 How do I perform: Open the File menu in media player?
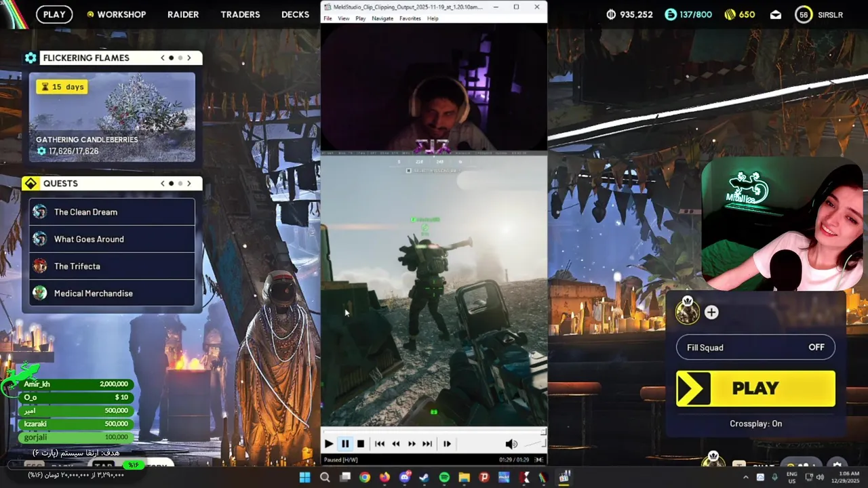pos(328,18)
